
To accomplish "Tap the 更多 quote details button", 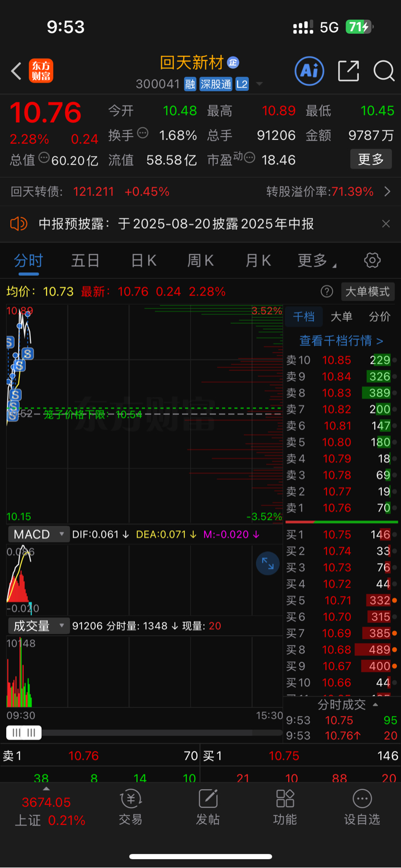I will pos(371,159).
